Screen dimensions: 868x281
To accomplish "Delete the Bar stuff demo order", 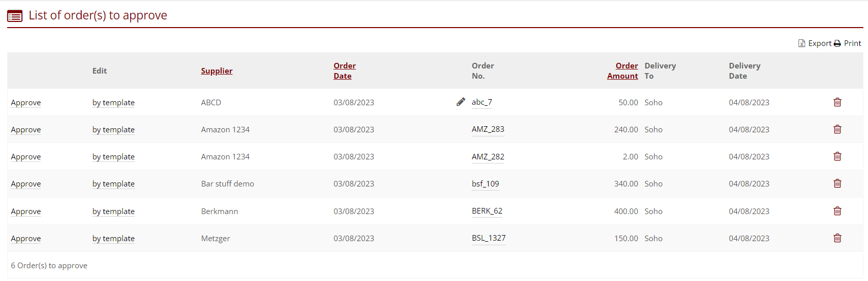I will [837, 183].
